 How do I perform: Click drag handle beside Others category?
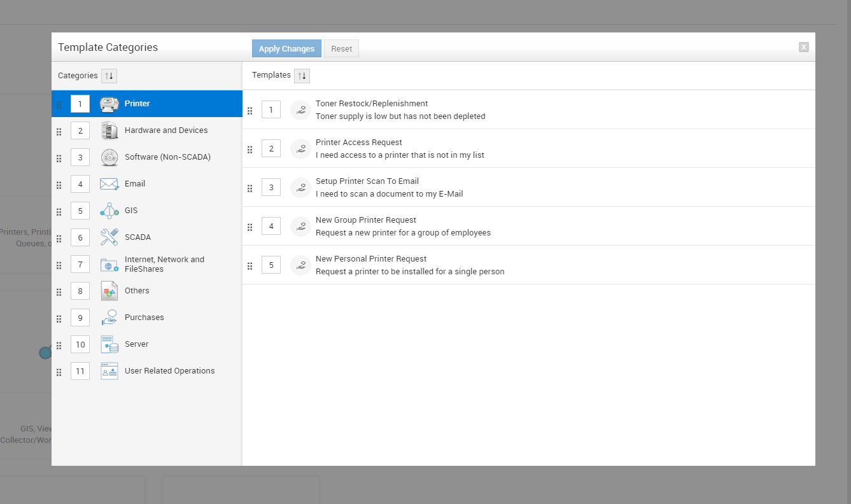coord(59,292)
